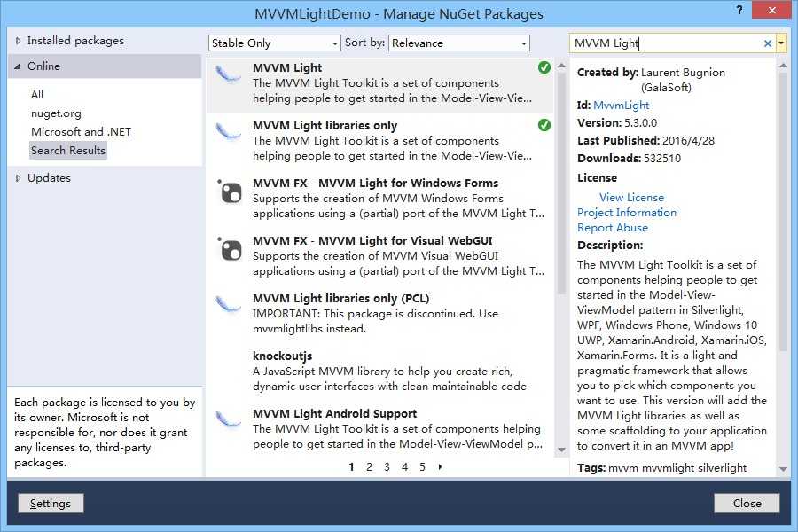
Task: Click the Last Published 2016/4/28 value
Action: [689, 141]
